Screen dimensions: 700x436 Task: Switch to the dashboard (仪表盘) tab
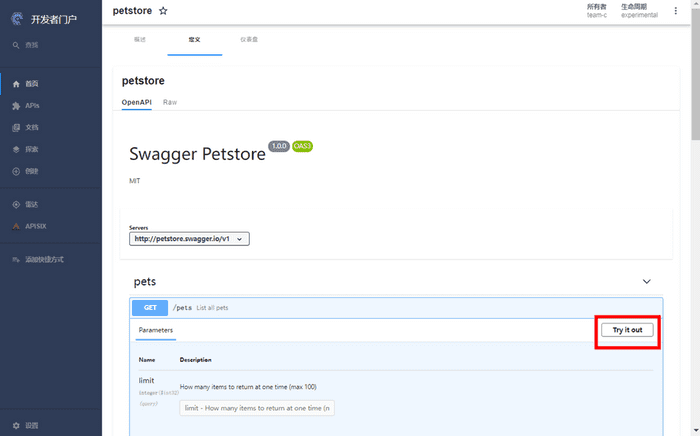[x=249, y=40]
